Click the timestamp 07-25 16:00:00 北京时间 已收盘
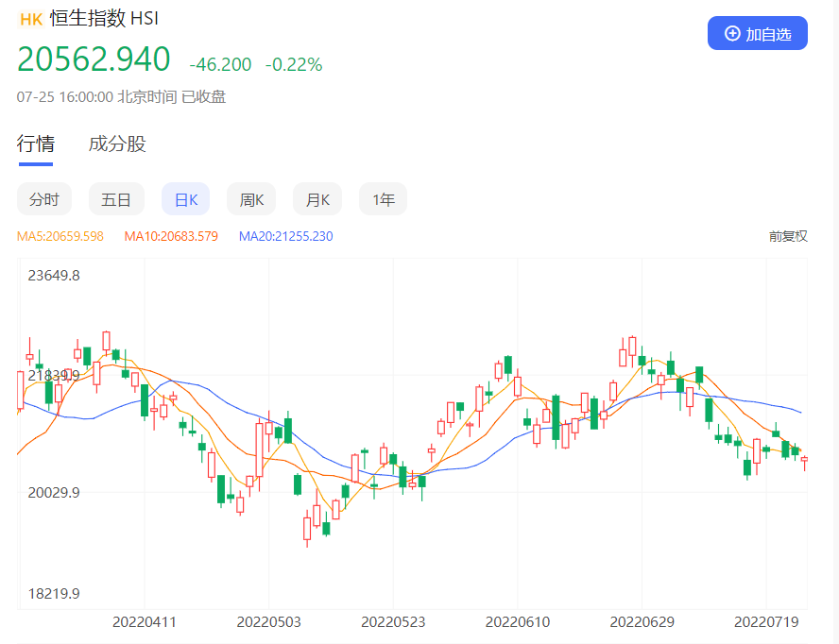839x644 pixels. point(122,97)
